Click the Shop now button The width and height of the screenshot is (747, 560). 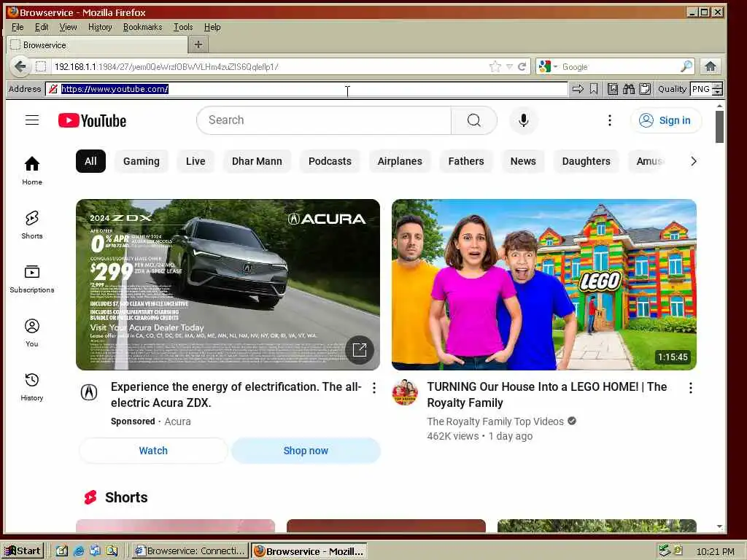click(x=306, y=451)
